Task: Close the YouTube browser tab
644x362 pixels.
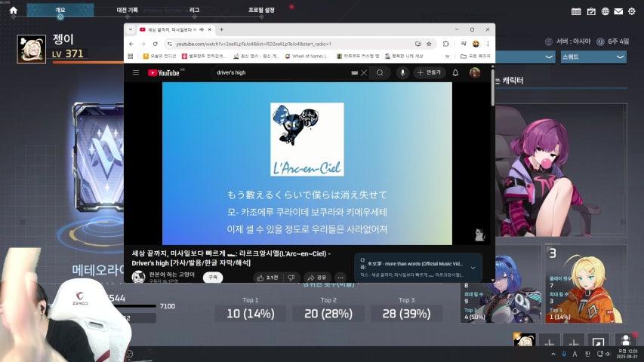Action: point(209,29)
